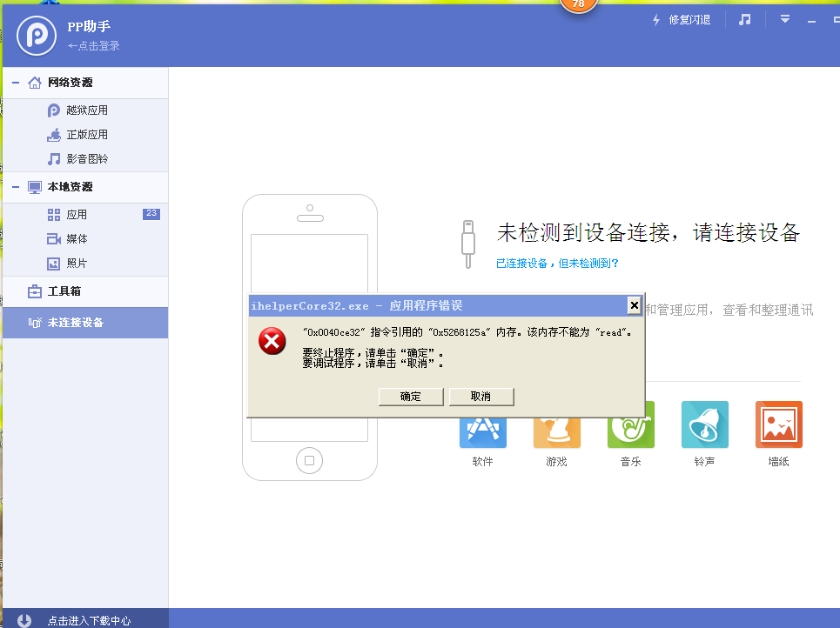
Task: Click the PP助手 logo icon
Action: [37, 36]
